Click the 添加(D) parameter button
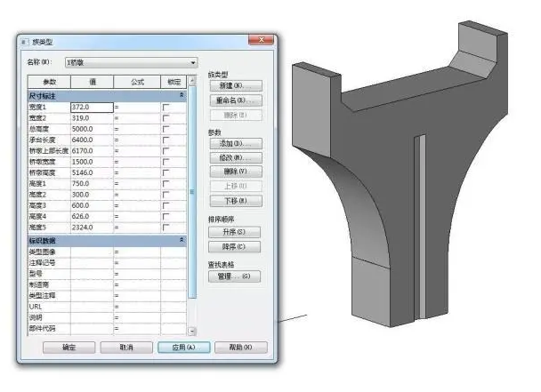The width and height of the screenshot is (541, 392). pos(236,143)
